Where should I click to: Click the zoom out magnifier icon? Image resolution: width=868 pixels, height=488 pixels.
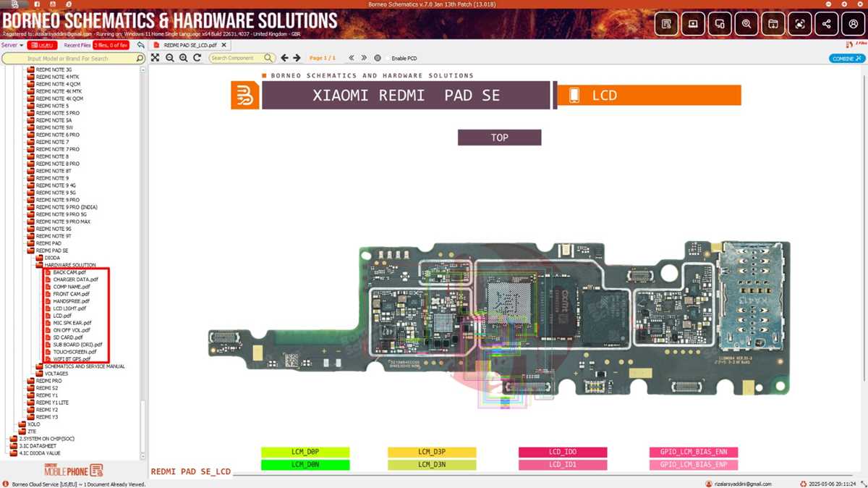(169, 58)
